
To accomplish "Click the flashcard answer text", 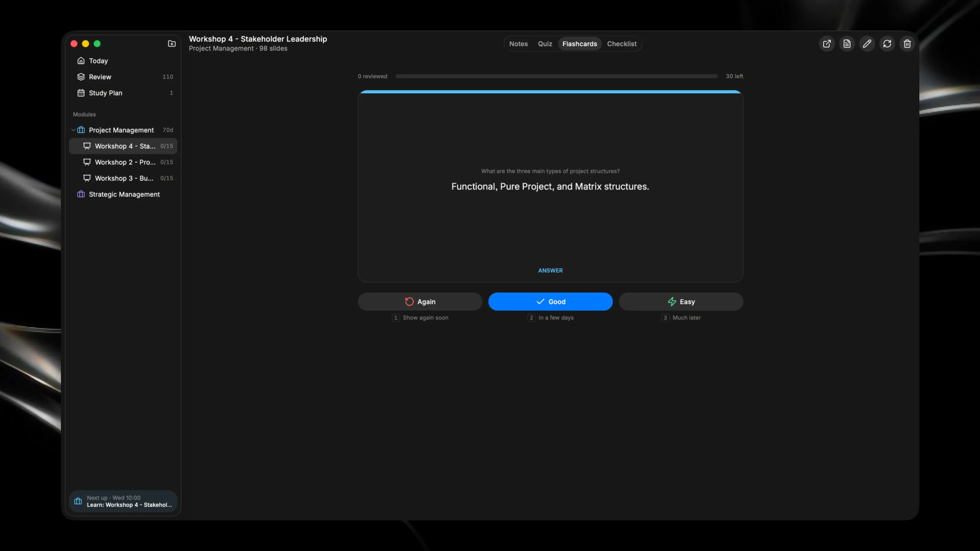I will [550, 186].
